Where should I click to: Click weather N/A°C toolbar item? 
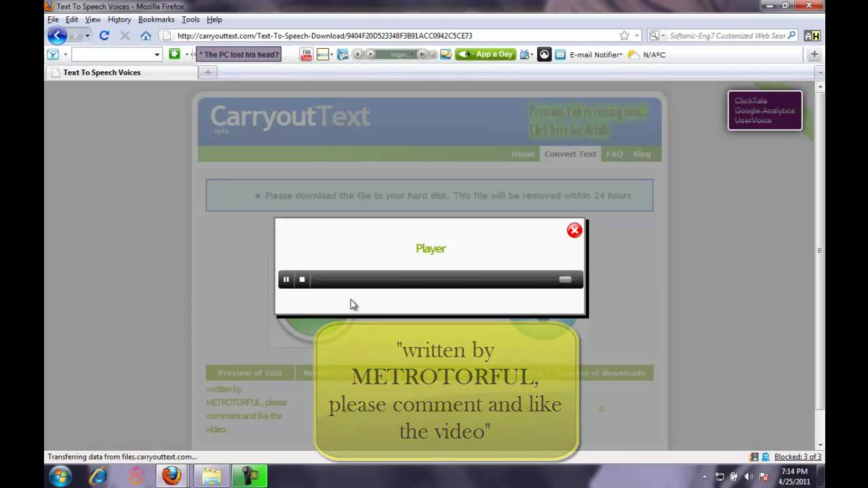(646, 55)
